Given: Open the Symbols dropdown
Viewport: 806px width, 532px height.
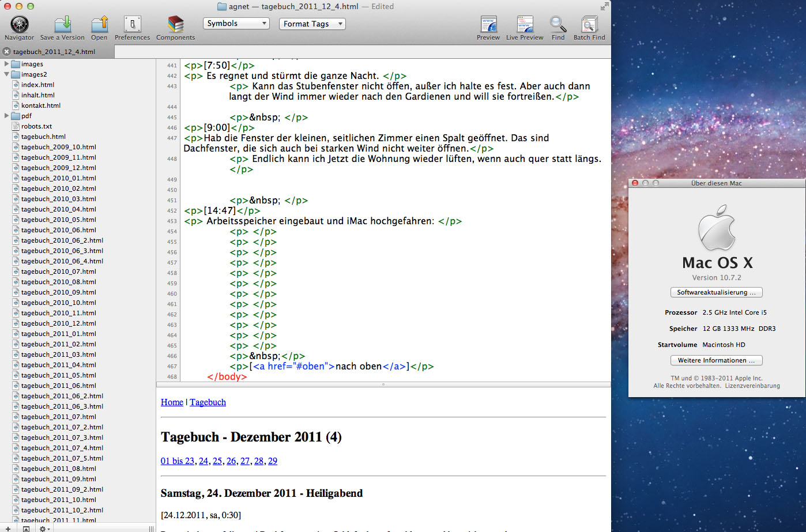Looking at the screenshot, I should (236, 24).
